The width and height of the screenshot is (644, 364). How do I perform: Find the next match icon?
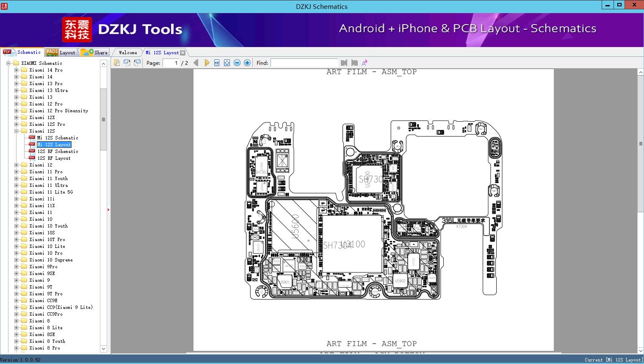pos(354,63)
